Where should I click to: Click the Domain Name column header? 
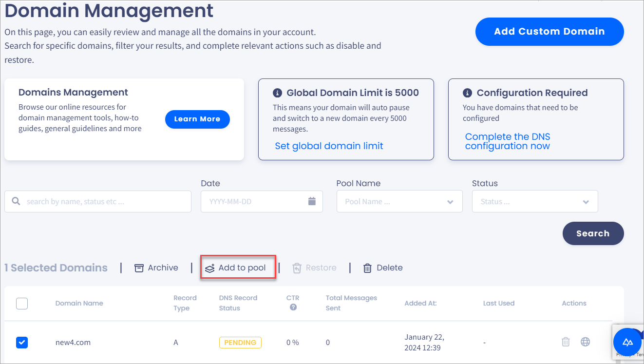pos(79,303)
